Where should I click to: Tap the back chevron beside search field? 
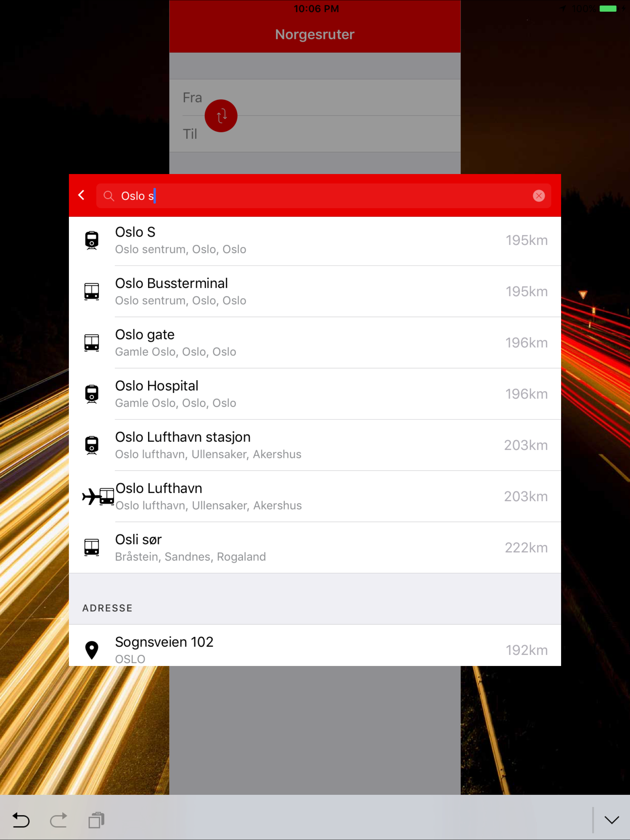click(81, 195)
